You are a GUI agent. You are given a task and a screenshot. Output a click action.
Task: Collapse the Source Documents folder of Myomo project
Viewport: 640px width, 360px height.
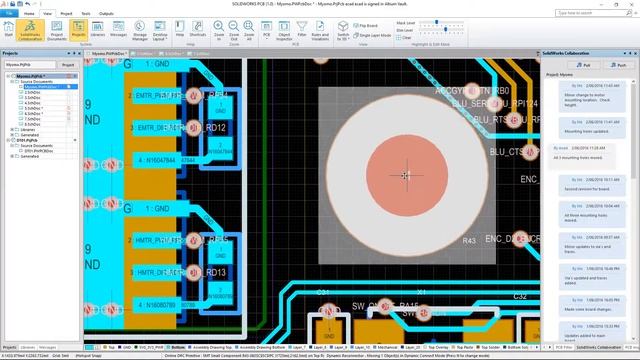(12, 82)
